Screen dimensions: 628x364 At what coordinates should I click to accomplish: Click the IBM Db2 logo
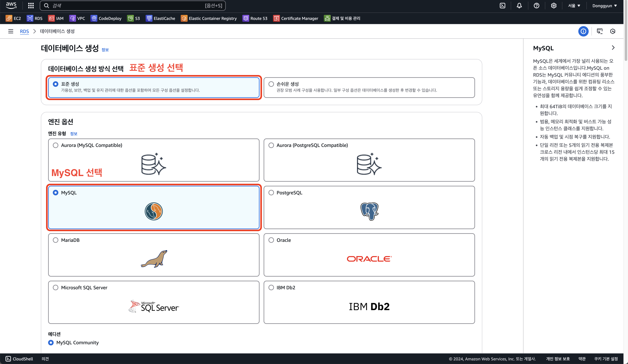coord(369,307)
